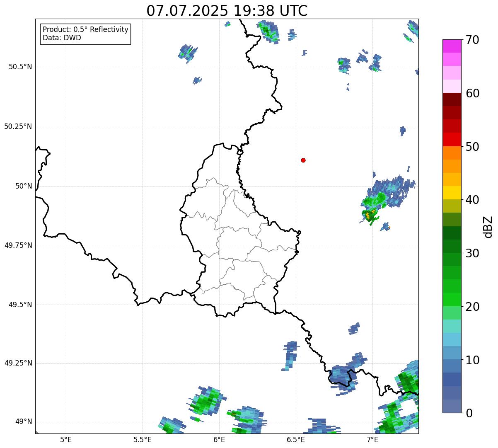
Task: Click the 'Data: DWD' legend line
Action: coord(62,38)
